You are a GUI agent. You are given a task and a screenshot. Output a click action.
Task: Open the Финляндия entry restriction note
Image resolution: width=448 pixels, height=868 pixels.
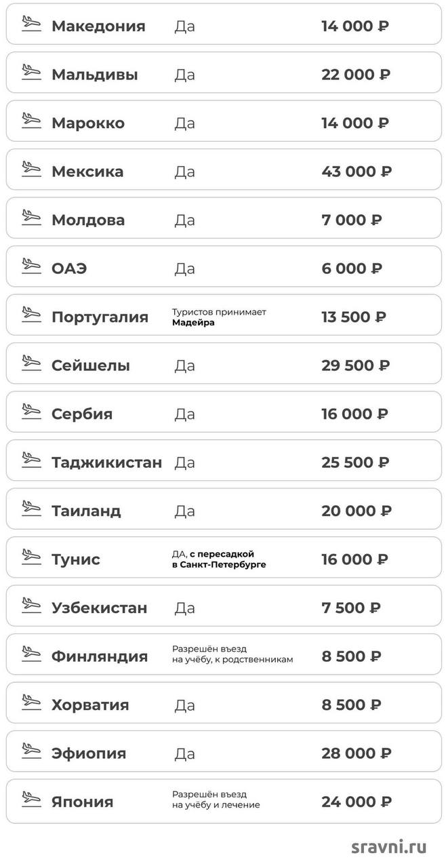tap(232, 654)
